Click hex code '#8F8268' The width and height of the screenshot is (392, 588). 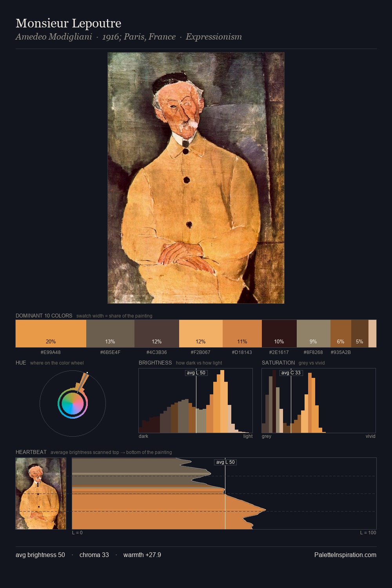(313, 352)
